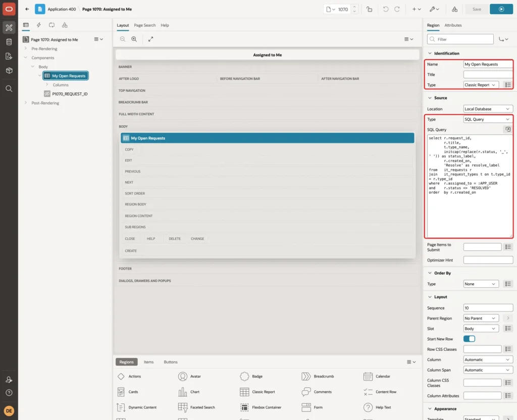The width and height of the screenshot is (517, 420).
Task: Open the administration user icon in sidebar
Action: (9, 380)
